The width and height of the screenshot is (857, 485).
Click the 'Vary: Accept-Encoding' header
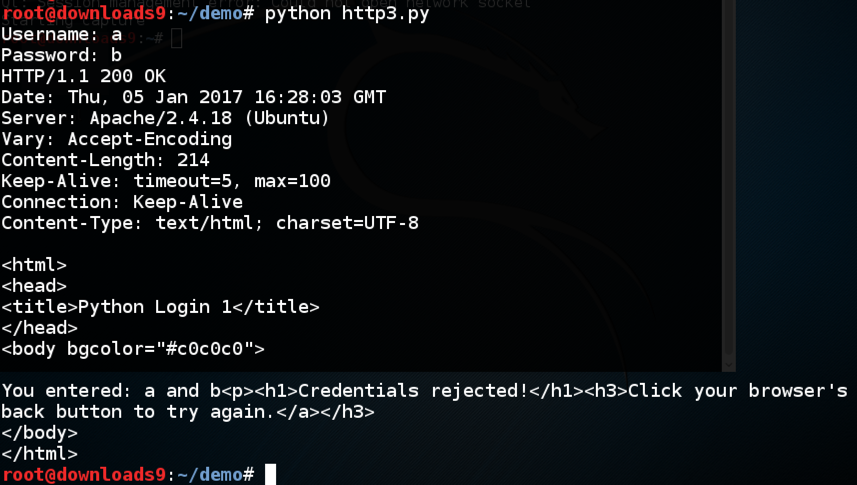[116, 139]
